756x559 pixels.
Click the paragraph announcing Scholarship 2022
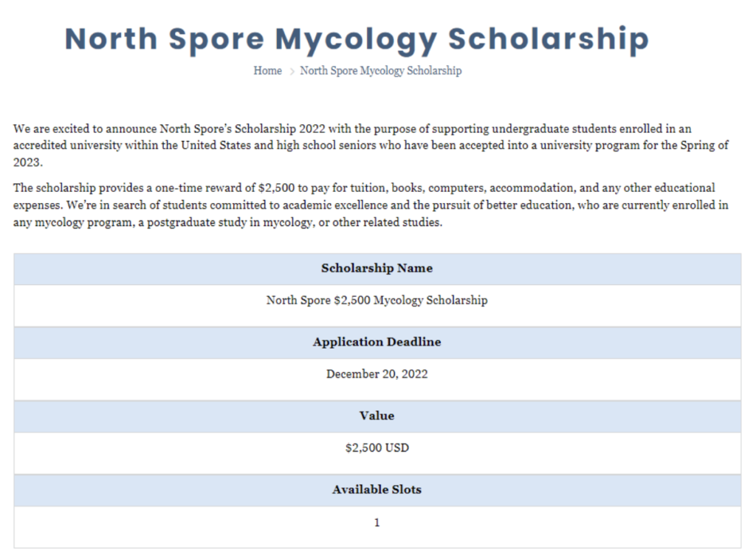pos(371,145)
